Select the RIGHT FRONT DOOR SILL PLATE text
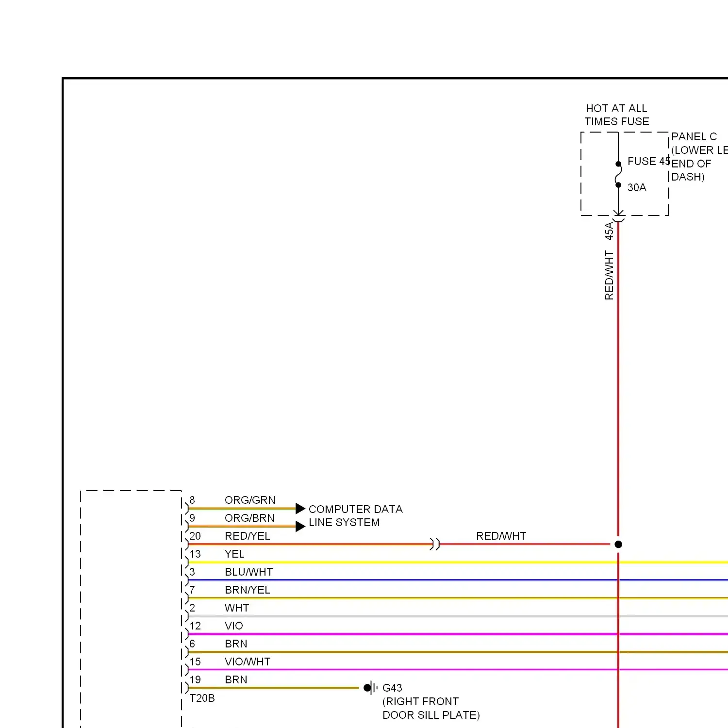Screen dimensions: 728x728 pyautogui.click(x=431, y=708)
